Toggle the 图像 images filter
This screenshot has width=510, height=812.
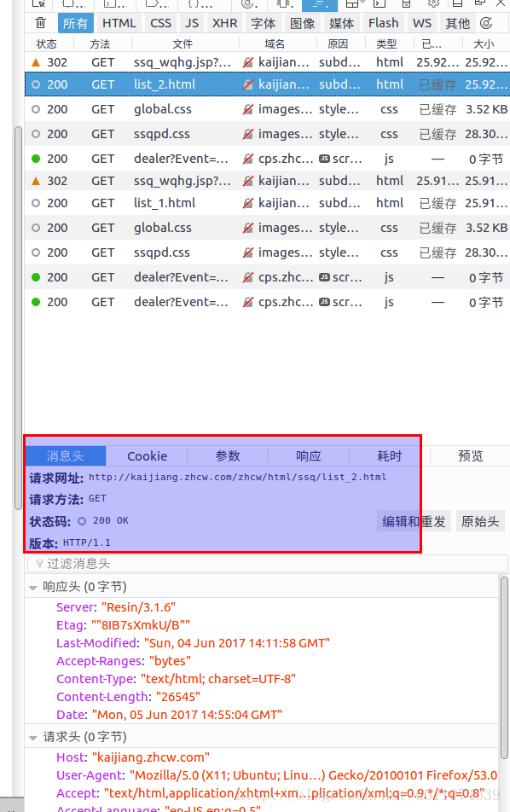303,23
